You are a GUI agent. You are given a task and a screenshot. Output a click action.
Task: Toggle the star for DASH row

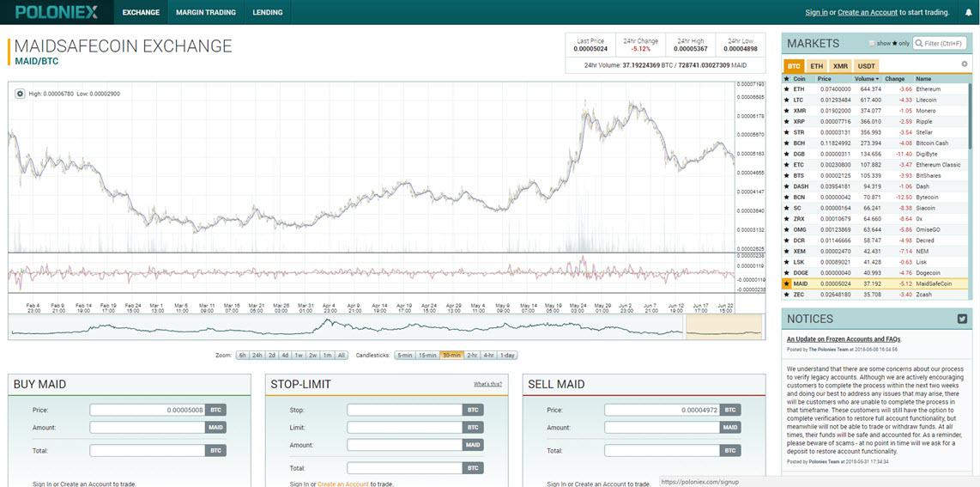click(786, 186)
